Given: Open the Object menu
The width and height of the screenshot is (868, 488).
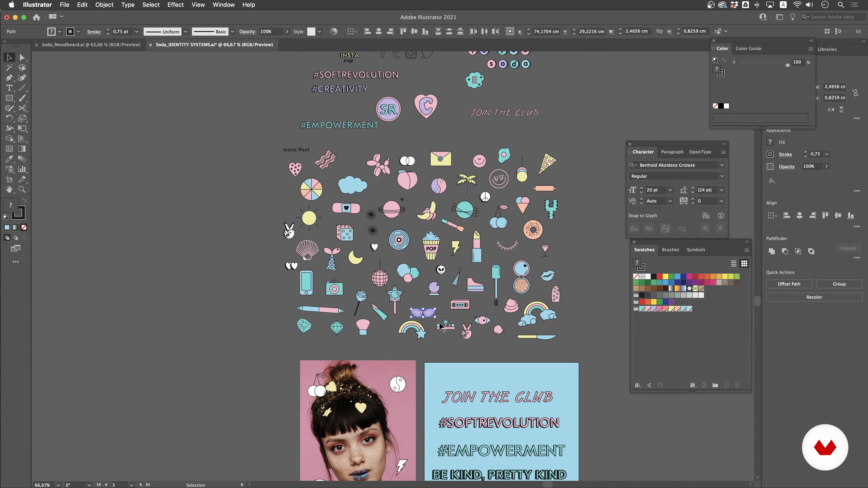Looking at the screenshot, I should click(104, 5).
